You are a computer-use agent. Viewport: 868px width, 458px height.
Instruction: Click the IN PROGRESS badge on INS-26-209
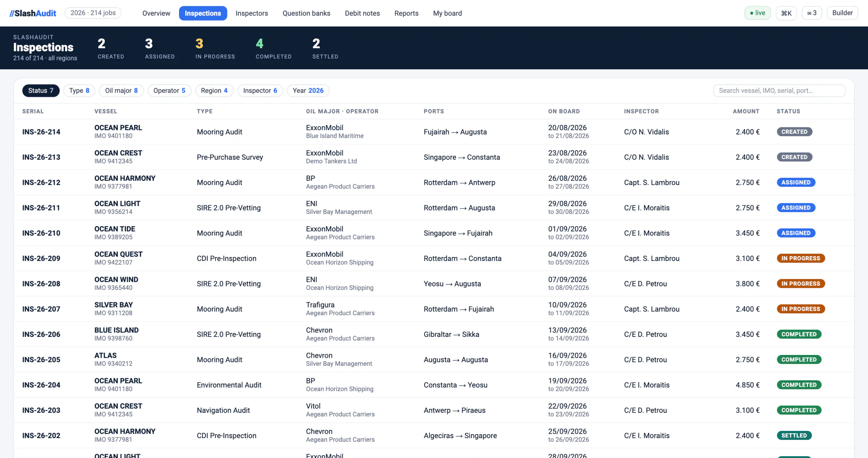[801, 258]
